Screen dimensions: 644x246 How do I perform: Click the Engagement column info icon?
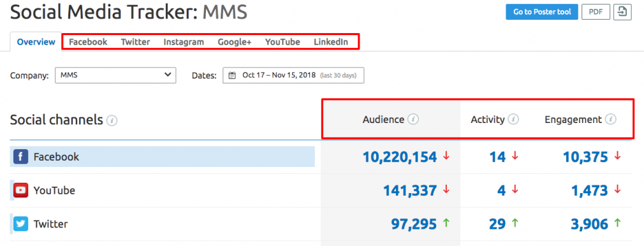pyautogui.click(x=611, y=120)
